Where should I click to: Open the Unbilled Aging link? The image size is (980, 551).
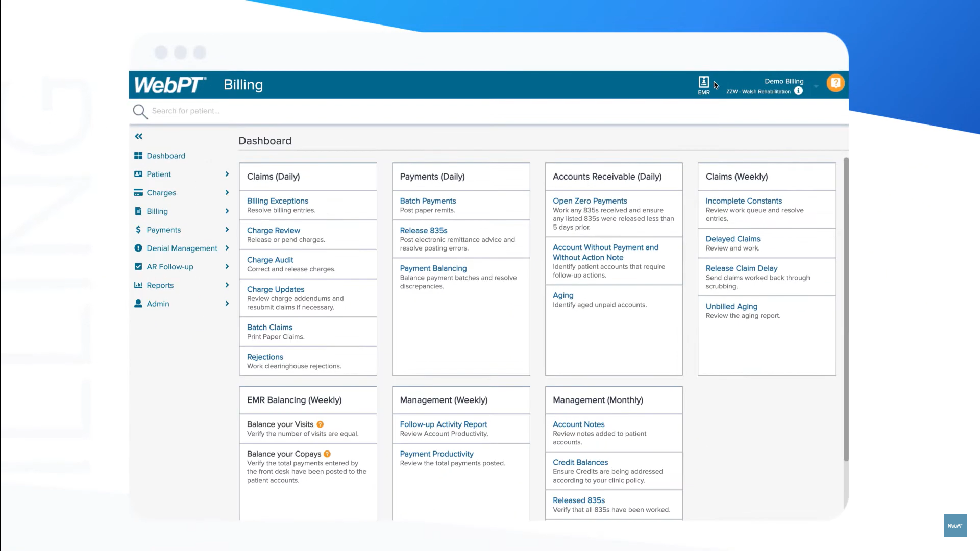pos(731,307)
